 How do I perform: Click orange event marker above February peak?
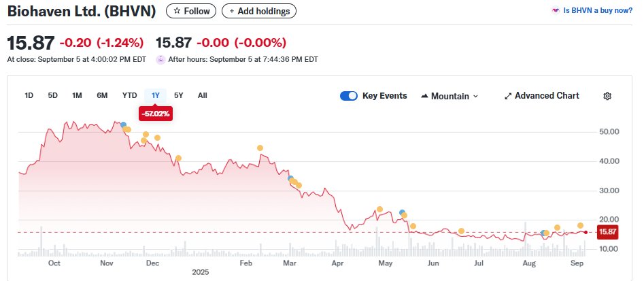(x=260, y=148)
